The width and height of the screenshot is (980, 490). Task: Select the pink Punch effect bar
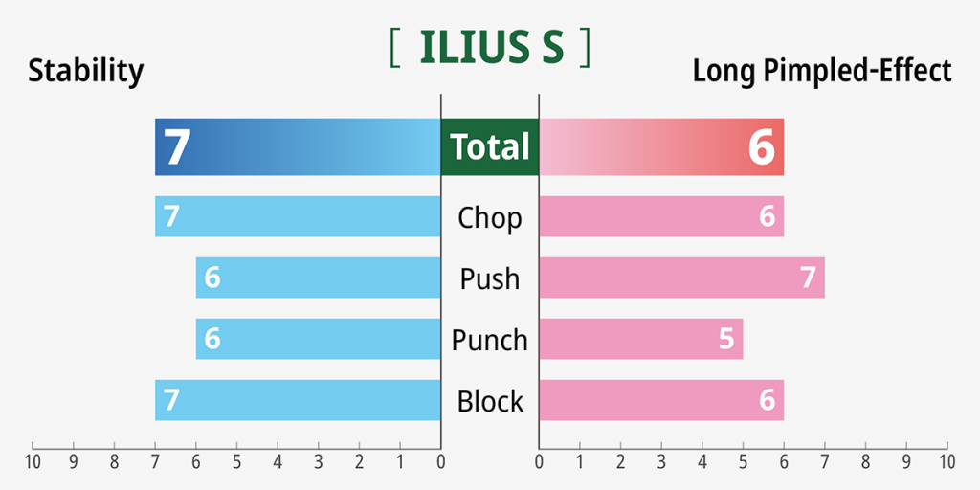pyautogui.click(x=641, y=340)
